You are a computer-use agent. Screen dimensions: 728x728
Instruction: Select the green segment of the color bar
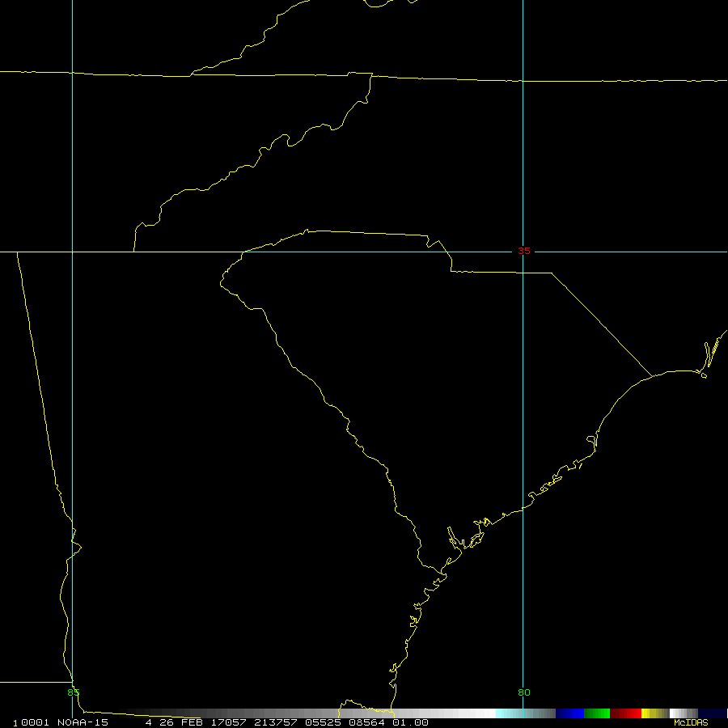(597, 713)
